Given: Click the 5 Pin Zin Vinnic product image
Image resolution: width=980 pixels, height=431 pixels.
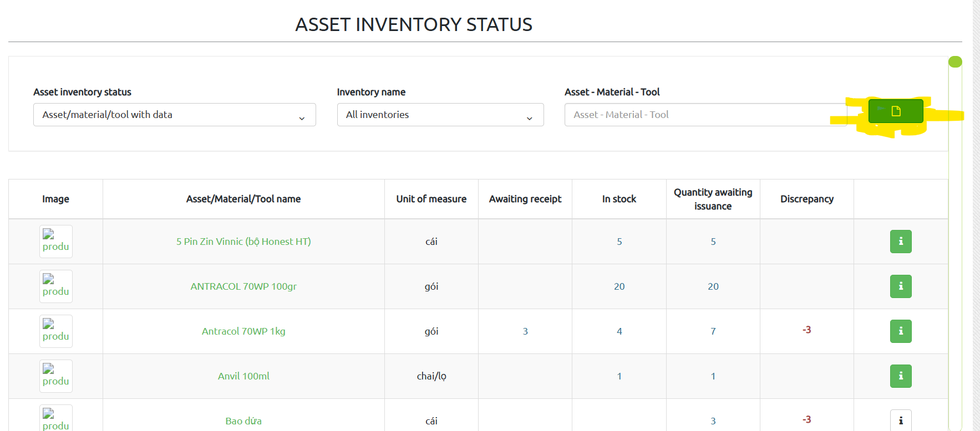Looking at the screenshot, I should [x=56, y=242].
